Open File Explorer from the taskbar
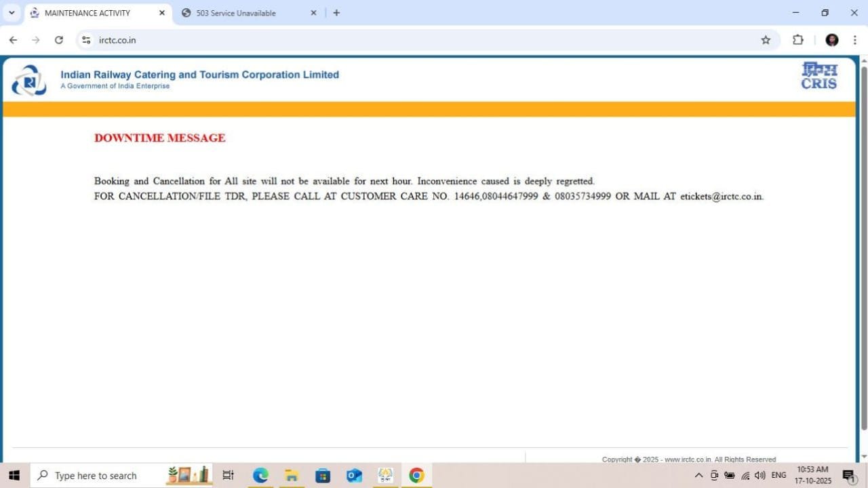This screenshot has width=868, height=488. tap(292, 475)
